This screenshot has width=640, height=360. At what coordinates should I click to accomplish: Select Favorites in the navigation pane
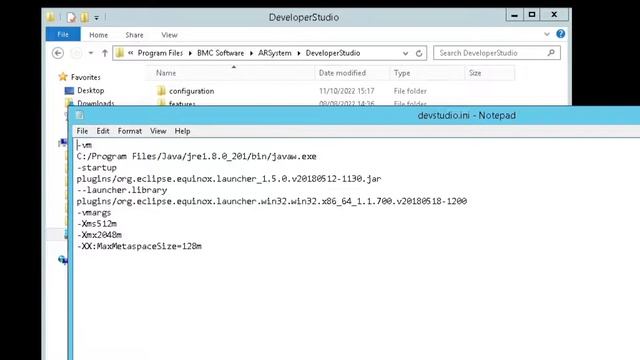coord(85,77)
